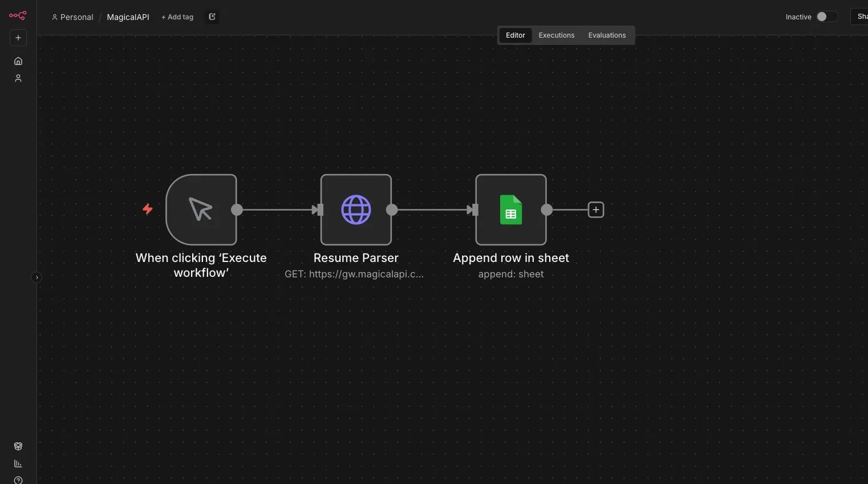Screen dimensions: 868x484
Task: Click the 'Resume Parser' node label
Action: coord(356,258)
